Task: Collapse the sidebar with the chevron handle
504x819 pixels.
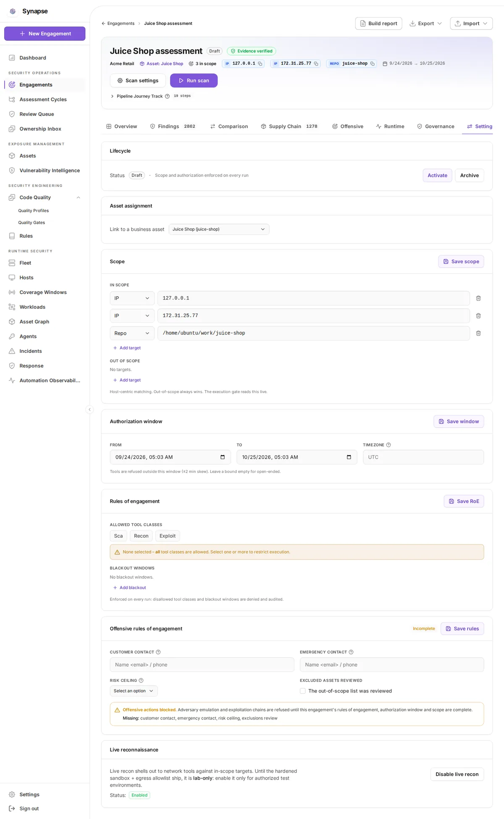Action: (x=89, y=409)
